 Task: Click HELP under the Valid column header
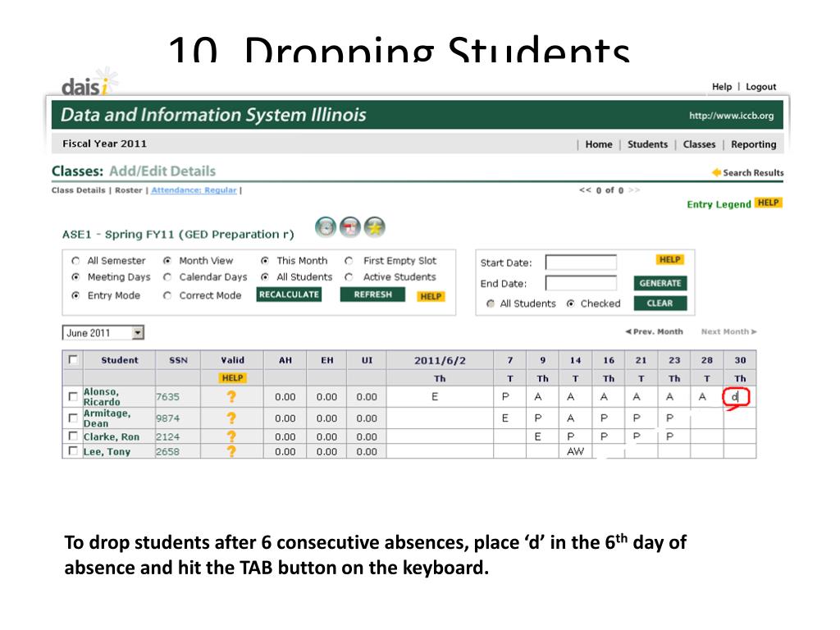[232, 378]
